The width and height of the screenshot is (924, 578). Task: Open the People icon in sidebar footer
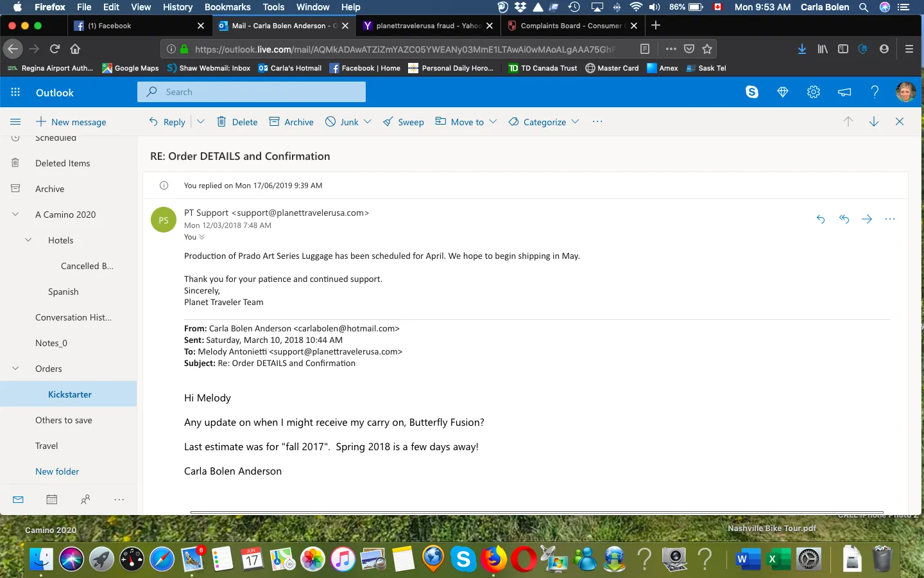(x=85, y=499)
